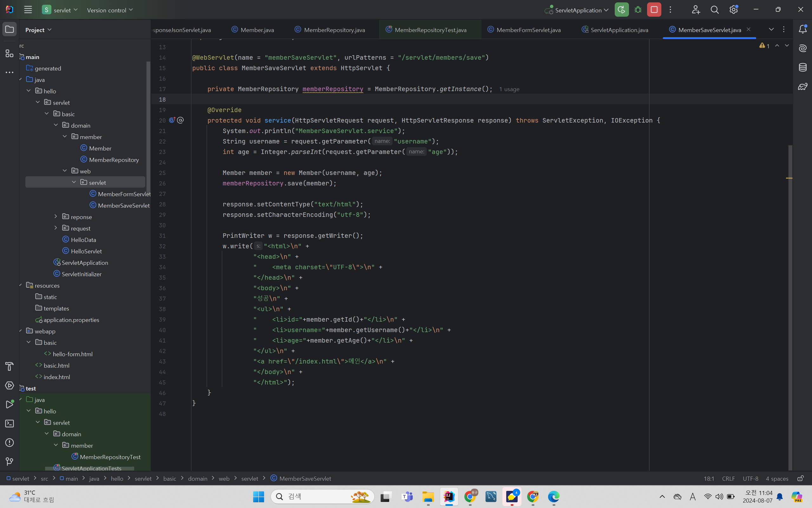Select hello-form.html in project tree
Screen dimensions: 812x508
[x=69, y=354]
